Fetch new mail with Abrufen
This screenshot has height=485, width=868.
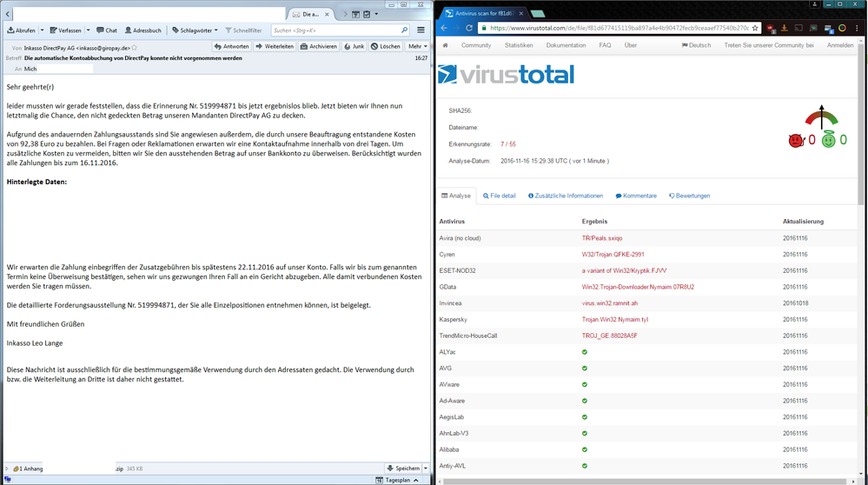coord(21,30)
